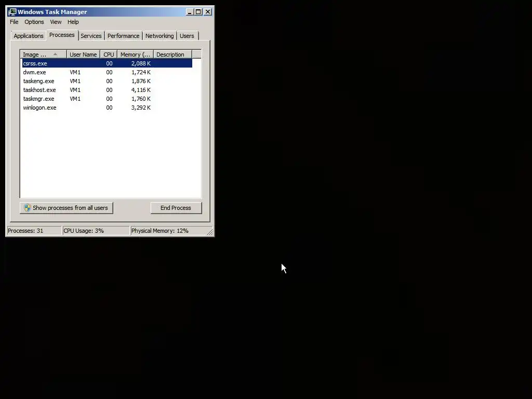Select the taskeng.exe process
The width and height of the screenshot is (532, 399).
[x=107, y=81]
